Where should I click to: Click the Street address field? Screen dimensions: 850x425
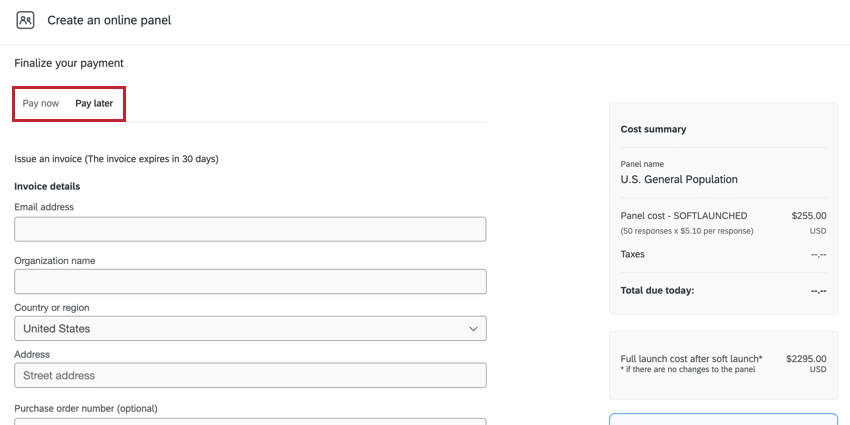coord(250,375)
